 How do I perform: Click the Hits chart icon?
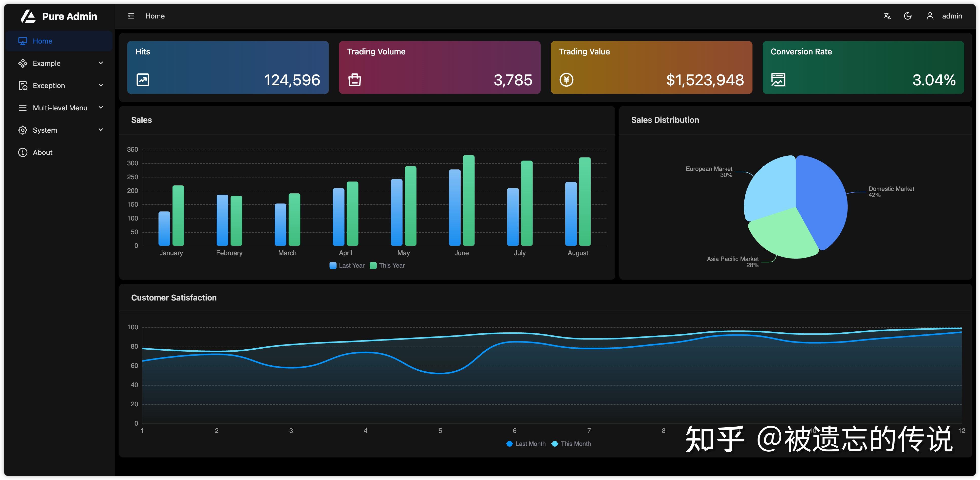[143, 80]
